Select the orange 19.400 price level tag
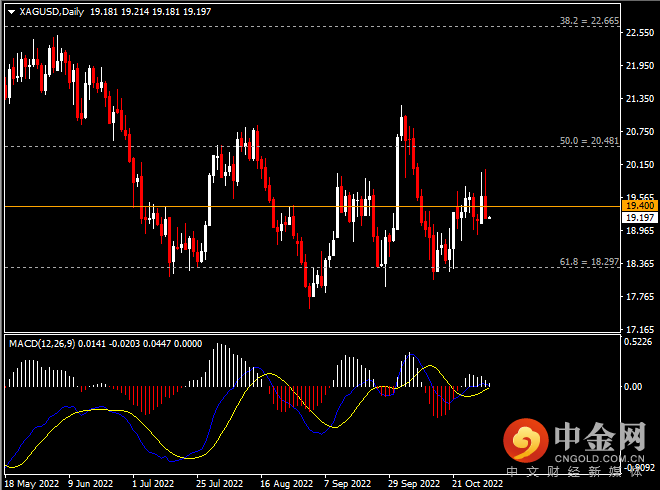 click(x=639, y=206)
